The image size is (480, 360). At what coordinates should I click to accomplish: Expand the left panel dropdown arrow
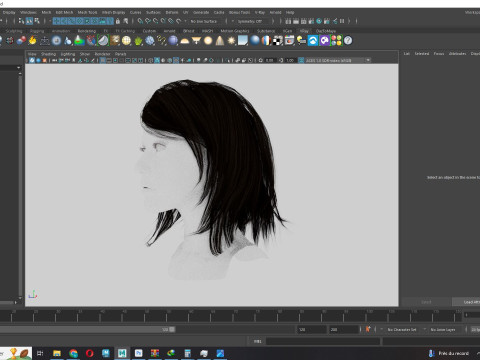[19, 68]
